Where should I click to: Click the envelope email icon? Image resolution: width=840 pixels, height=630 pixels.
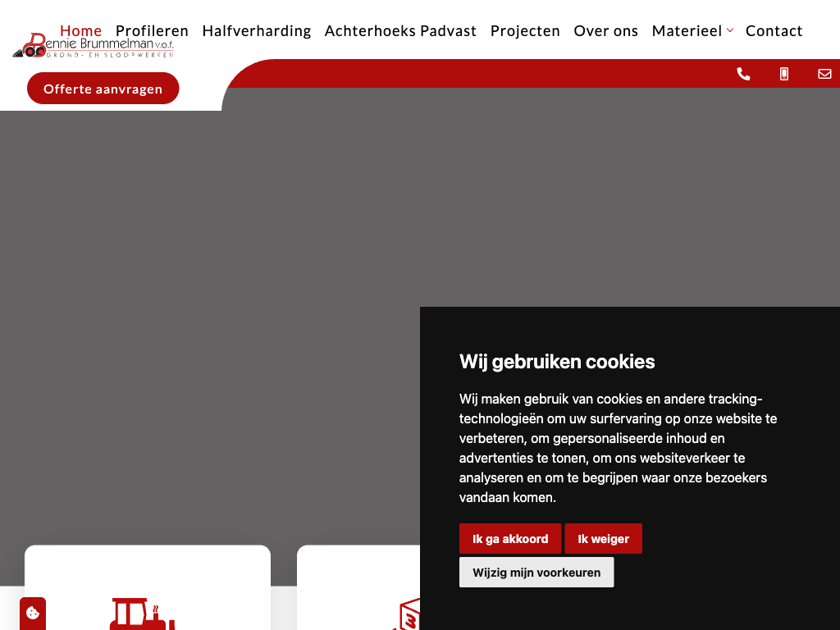824,74
